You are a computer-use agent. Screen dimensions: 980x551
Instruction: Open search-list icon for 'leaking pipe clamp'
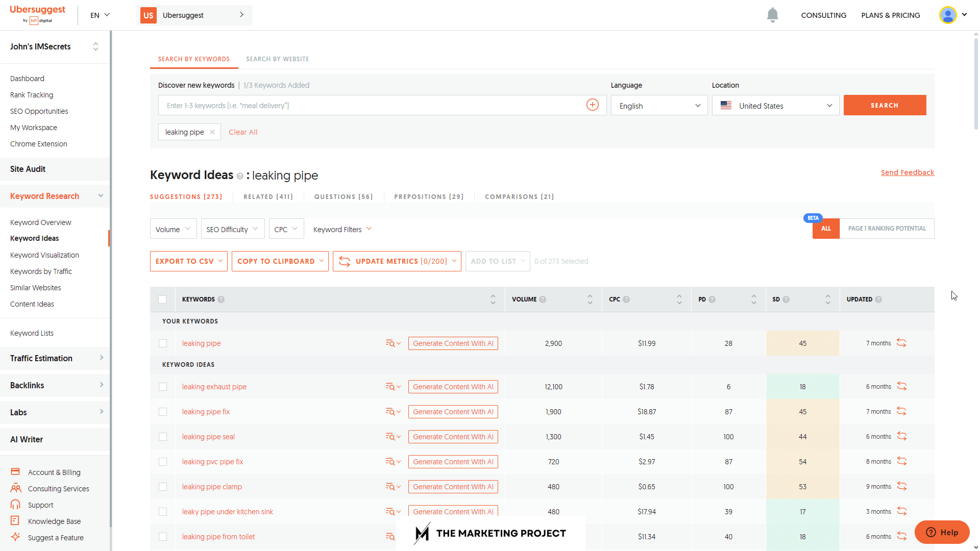[393, 487]
